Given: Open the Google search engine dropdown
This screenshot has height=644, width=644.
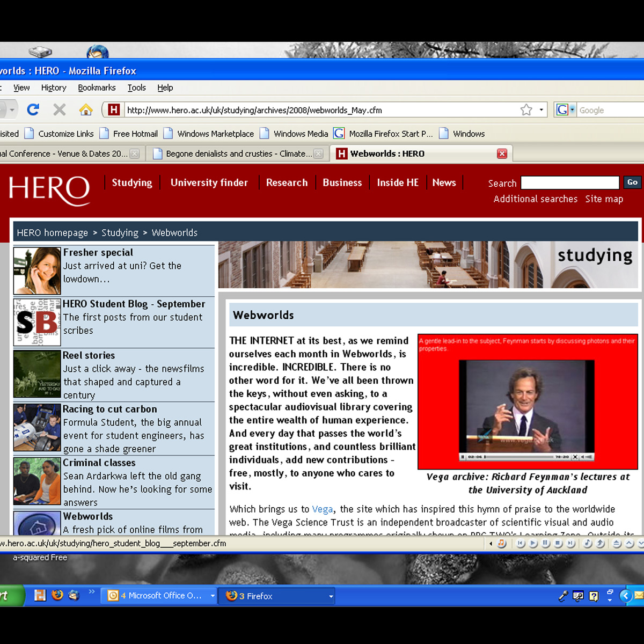Looking at the screenshot, I should (572, 109).
